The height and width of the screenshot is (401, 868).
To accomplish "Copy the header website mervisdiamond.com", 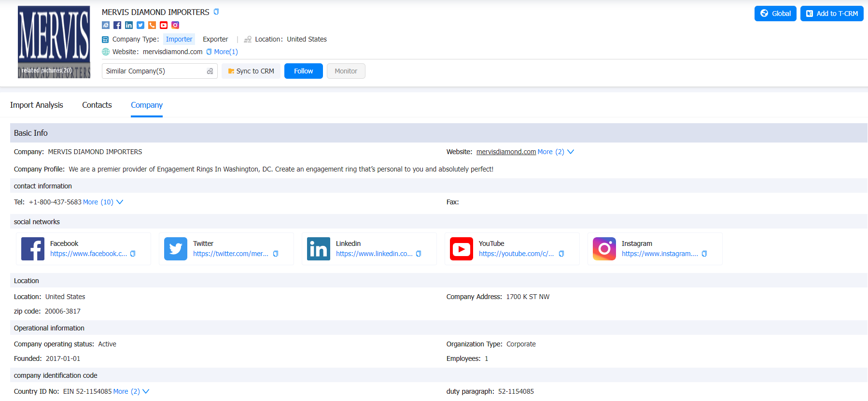I will pos(209,52).
